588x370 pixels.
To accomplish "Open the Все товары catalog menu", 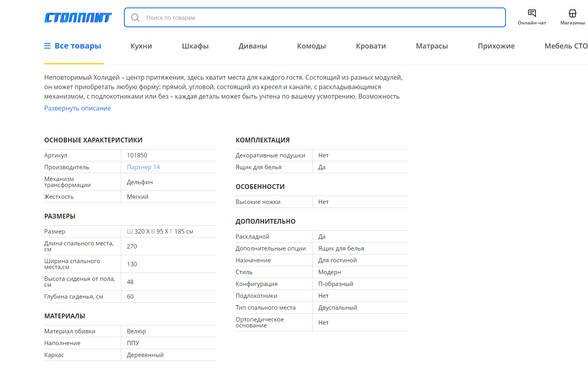I will (78, 46).
